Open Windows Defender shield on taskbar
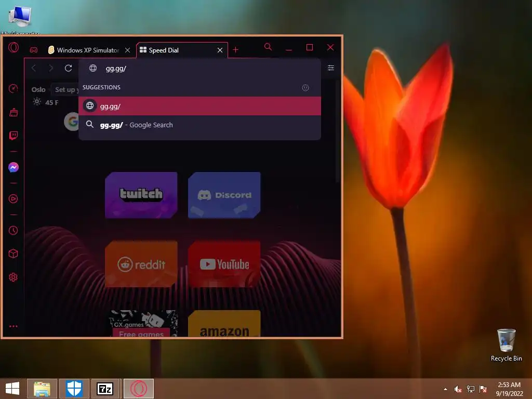 tap(74, 389)
